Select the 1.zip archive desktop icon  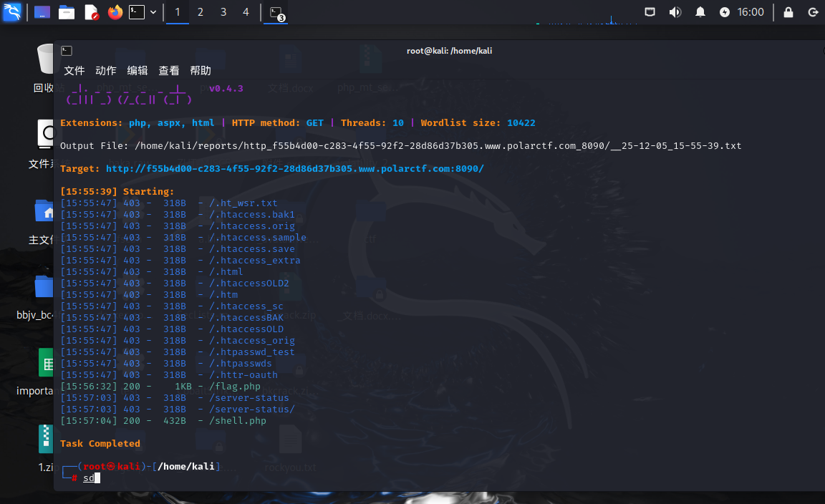47,447
